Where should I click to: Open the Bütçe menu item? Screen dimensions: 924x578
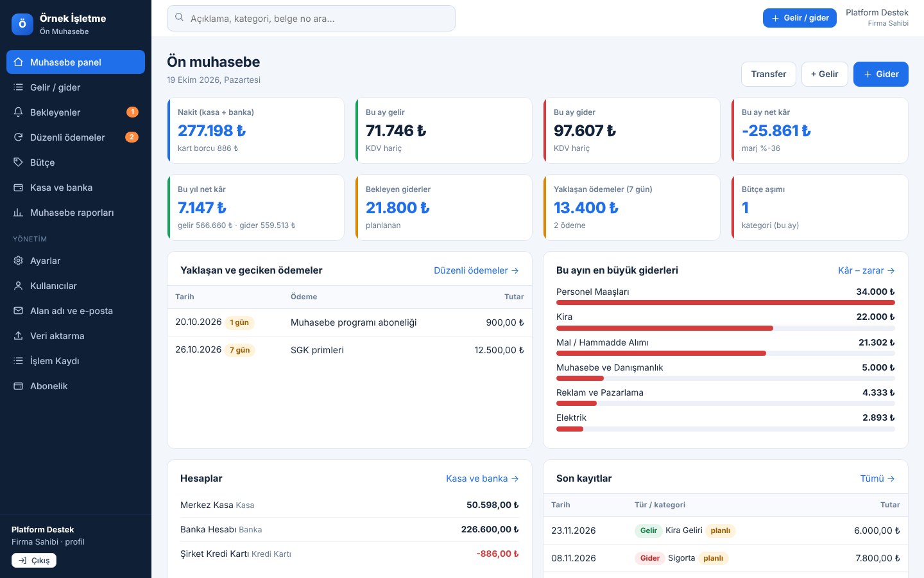pyautogui.click(x=76, y=162)
